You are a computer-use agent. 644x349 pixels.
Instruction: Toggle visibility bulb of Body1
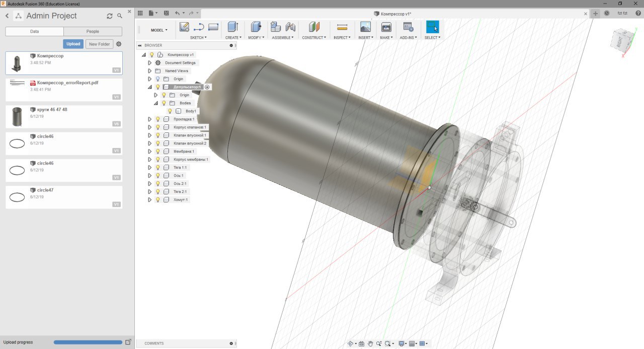coord(170,111)
